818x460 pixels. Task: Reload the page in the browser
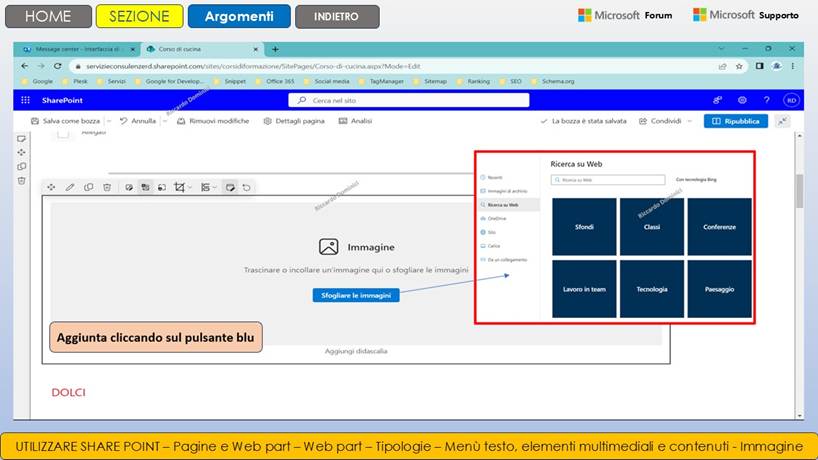point(57,66)
